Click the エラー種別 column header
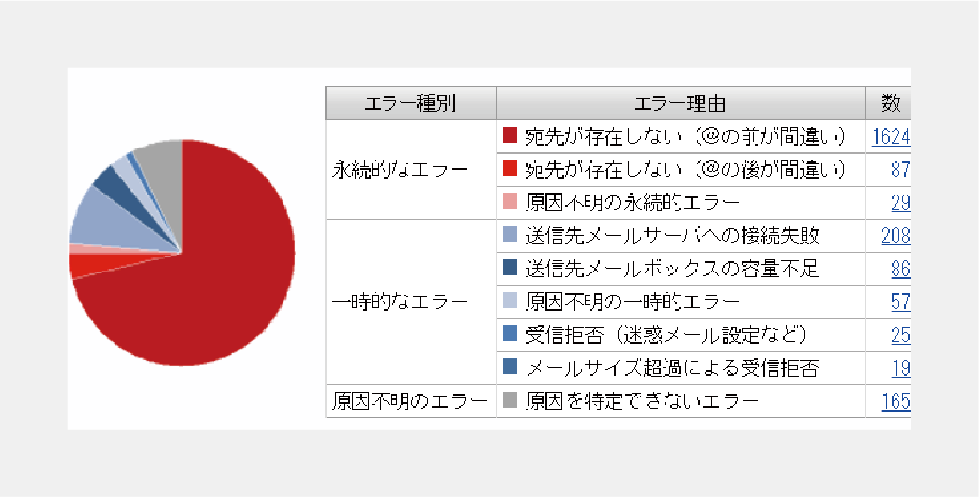The width and height of the screenshot is (980, 498). 410,104
